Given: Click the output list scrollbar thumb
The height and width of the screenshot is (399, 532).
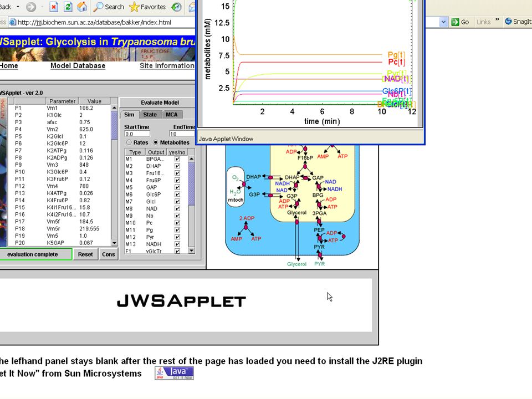Looking at the screenshot, I should pyautogui.click(x=192, y=183).
